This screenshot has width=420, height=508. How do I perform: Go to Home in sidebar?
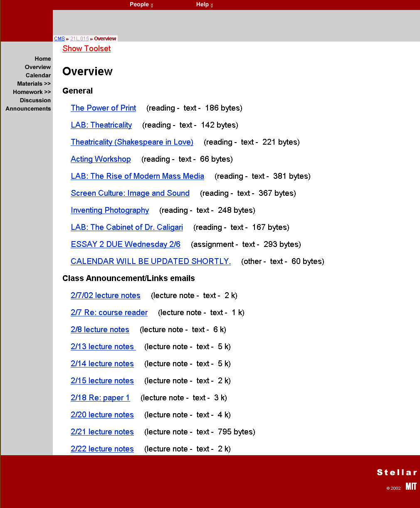[x=42, y=59]
